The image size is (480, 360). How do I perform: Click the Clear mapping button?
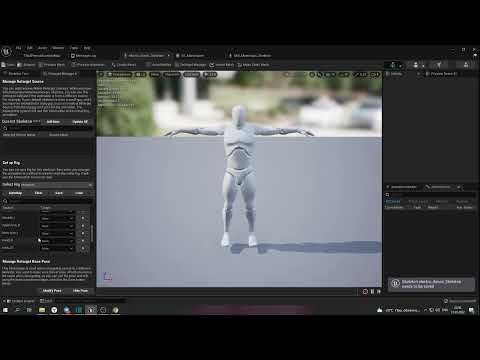pos(39,193)
